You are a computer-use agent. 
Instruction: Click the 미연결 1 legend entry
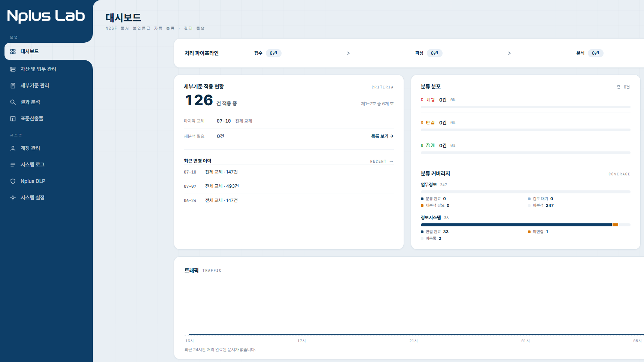(538, 232)
